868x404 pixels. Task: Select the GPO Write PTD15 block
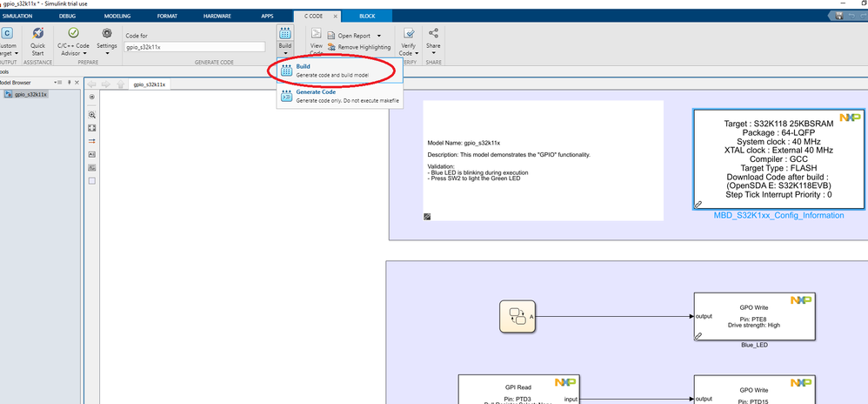point(755,389)
